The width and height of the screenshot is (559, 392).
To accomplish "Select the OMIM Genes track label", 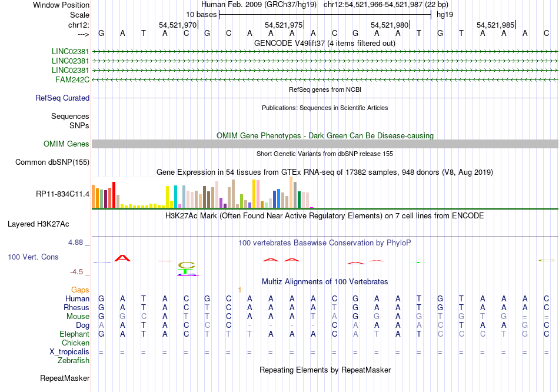I will tap(66, 144).
